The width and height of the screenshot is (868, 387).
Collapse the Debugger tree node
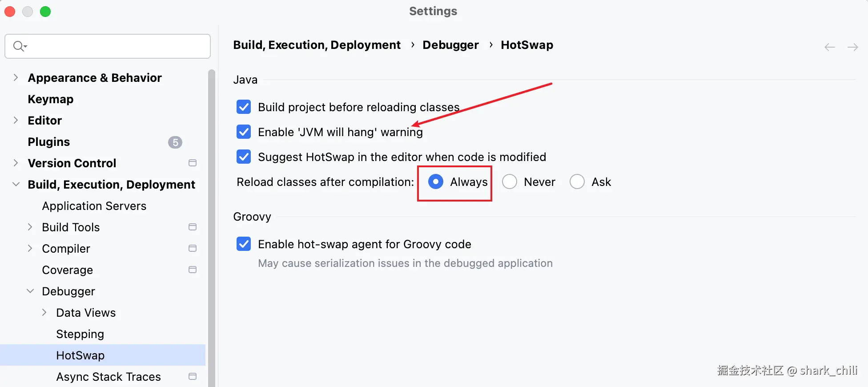tap(30, 291)
